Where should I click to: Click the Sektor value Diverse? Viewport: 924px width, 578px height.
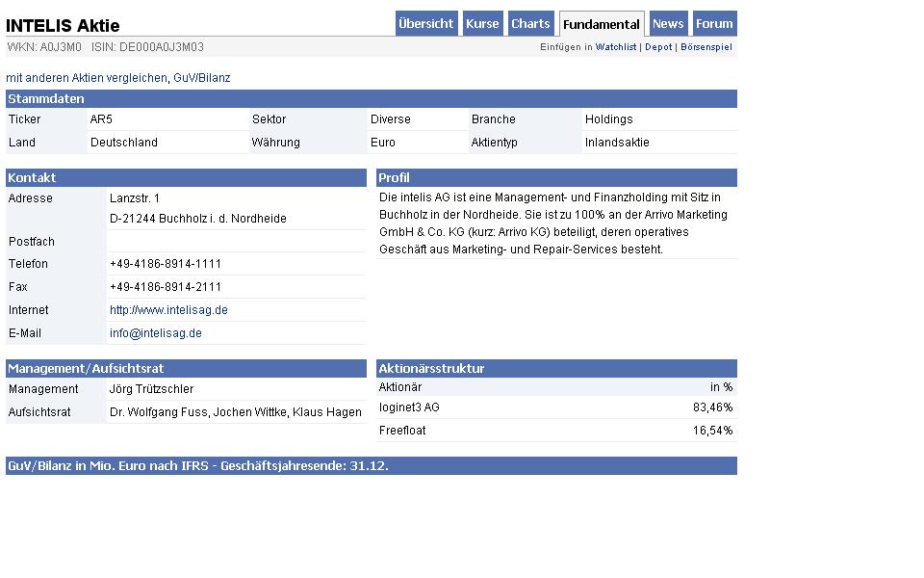tap(390, 119)
